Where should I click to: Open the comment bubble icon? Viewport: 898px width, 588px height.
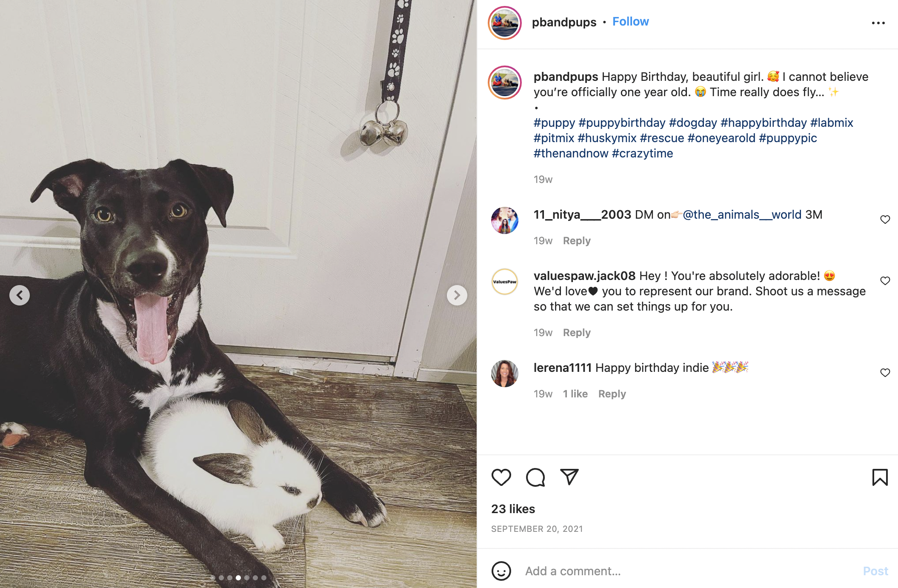coord(535,477)
